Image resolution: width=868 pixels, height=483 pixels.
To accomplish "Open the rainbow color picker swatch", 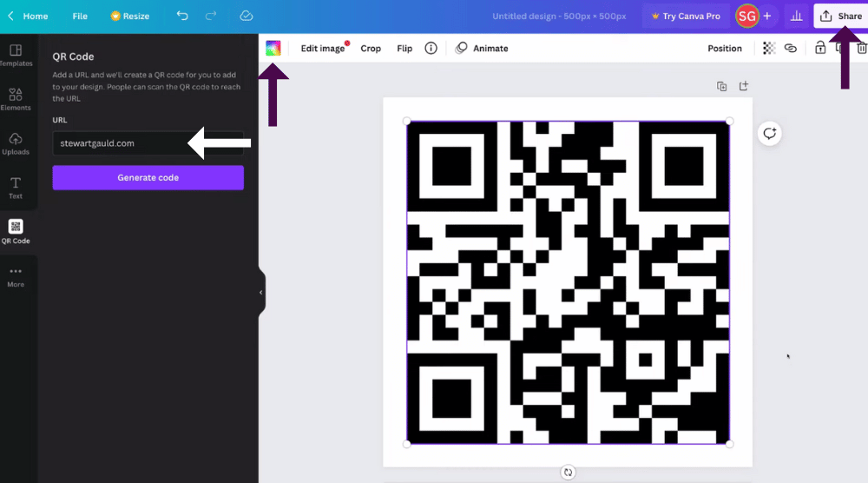I will coord(273,48).
